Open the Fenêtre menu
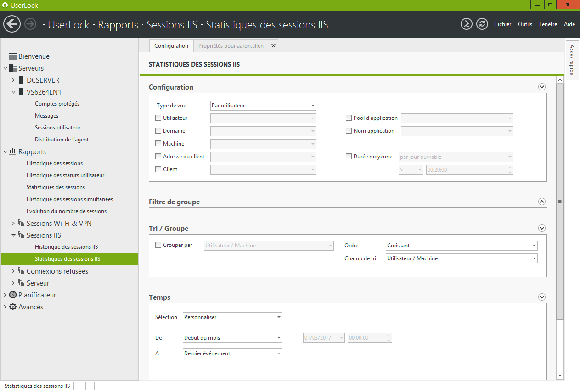580x392 pixels. tap(548, 24)
